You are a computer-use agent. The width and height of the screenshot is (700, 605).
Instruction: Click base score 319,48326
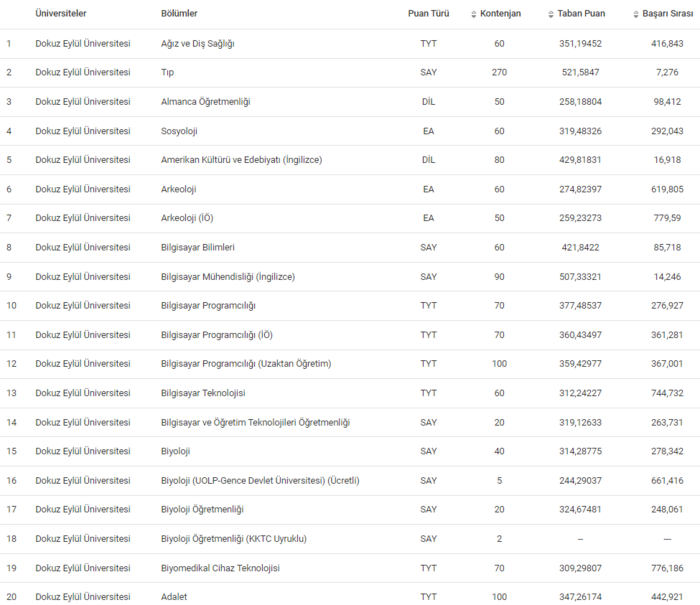(580, 131)
